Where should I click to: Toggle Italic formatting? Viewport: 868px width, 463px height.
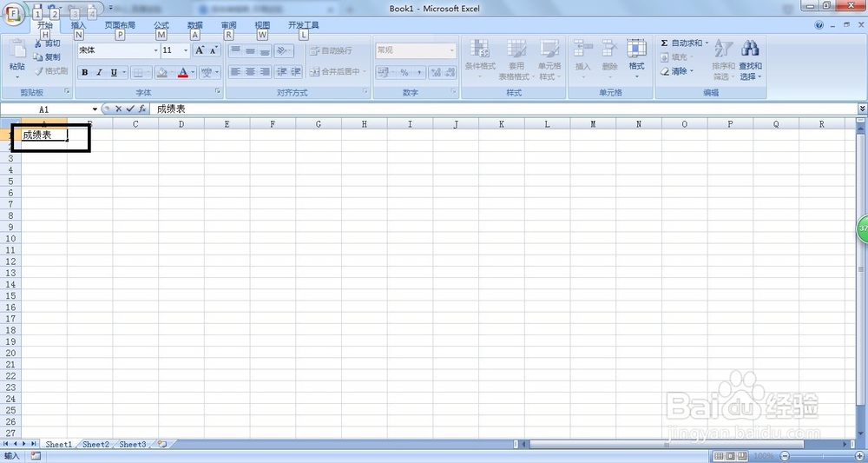click(x=99, y=72)
